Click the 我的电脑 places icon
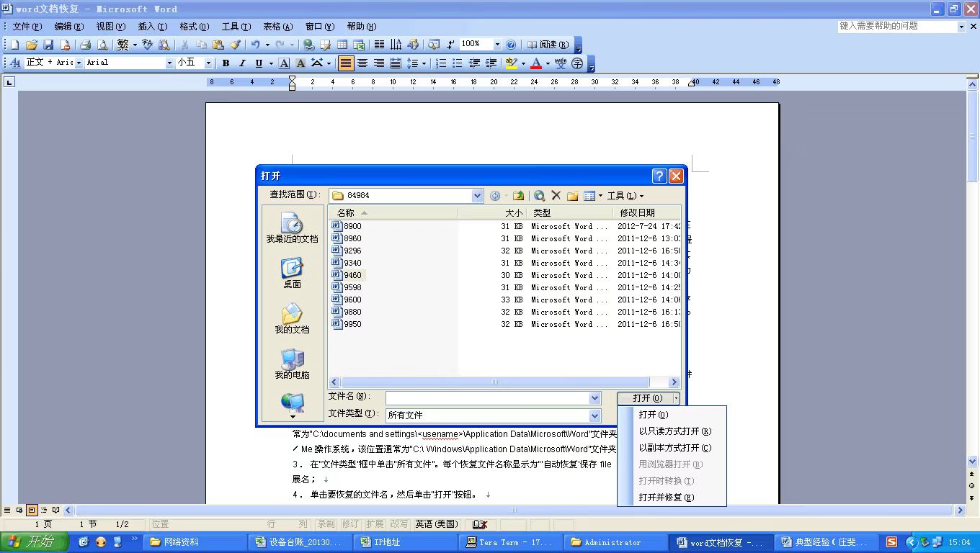The image size is (980, 553). (292, 364)
